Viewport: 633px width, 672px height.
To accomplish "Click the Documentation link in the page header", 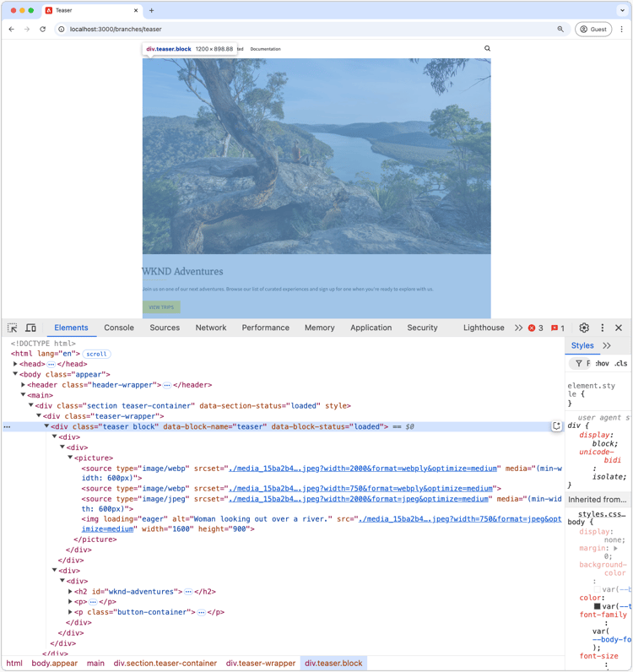I will [x=266, y=49].
